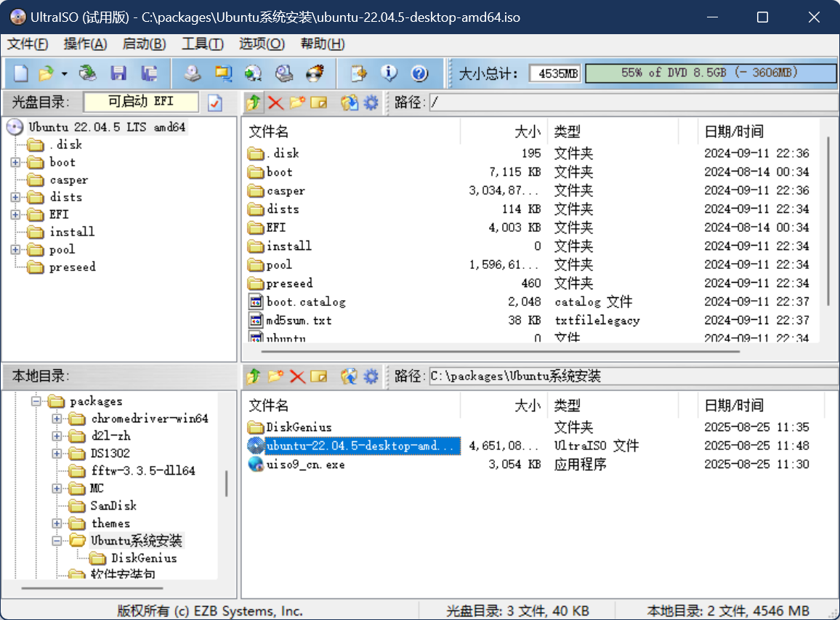Click the 大小总计 4535MB size field
Image resolution: width=840 pixels, height=620 pixels.
click(556, 73)
